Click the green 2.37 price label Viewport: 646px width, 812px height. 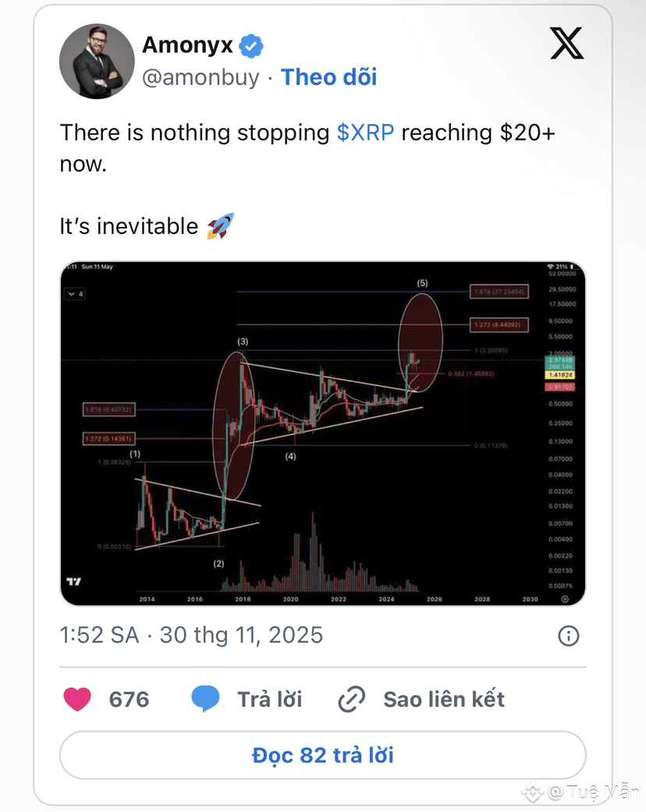click(x=562, y=360)
